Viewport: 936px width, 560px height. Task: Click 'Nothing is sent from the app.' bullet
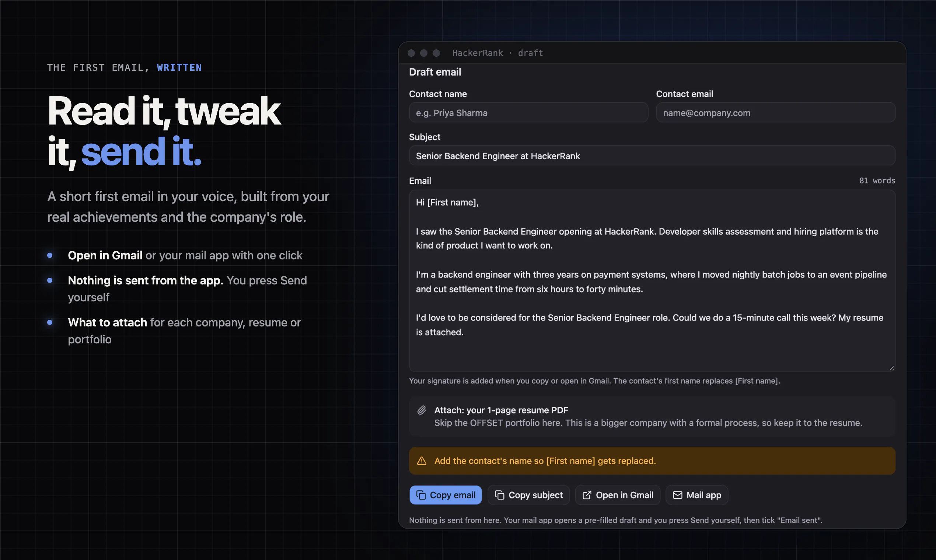pyautogui.click(x=146, y=280)
